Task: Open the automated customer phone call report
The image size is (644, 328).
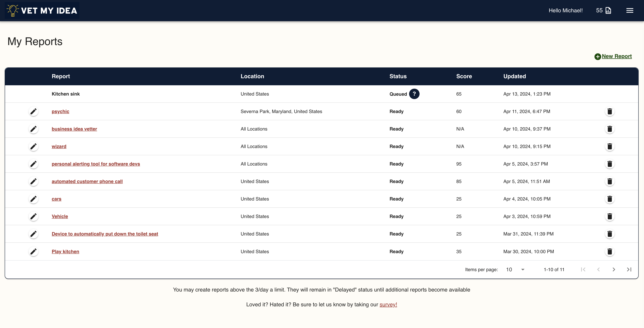Action: pyautogui.click(x=87, y=181)
